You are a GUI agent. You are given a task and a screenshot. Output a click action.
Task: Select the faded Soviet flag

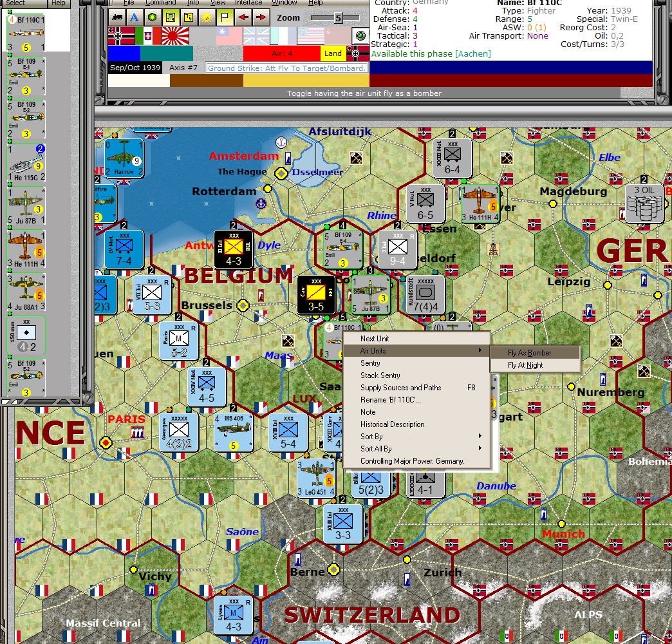click(337, 36)
